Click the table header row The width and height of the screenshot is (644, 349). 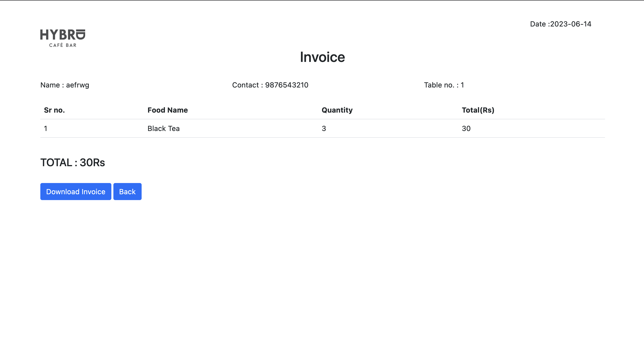(322, 110)
